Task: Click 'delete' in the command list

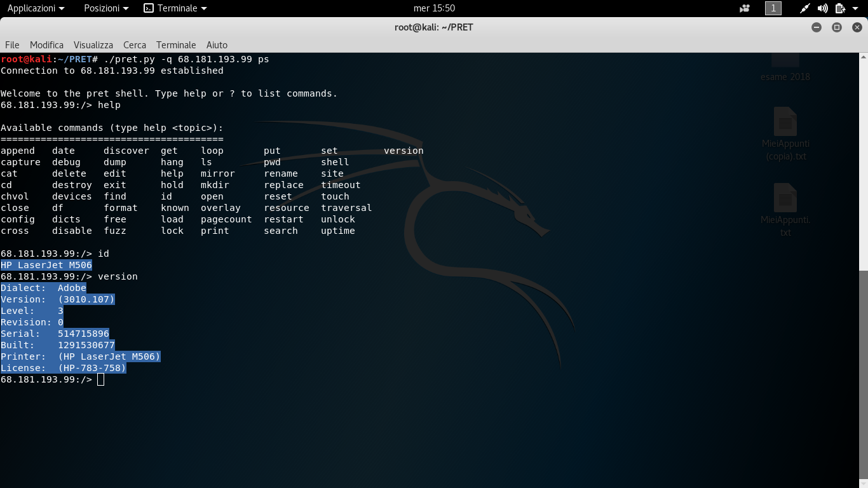Action: coord(69,173)
